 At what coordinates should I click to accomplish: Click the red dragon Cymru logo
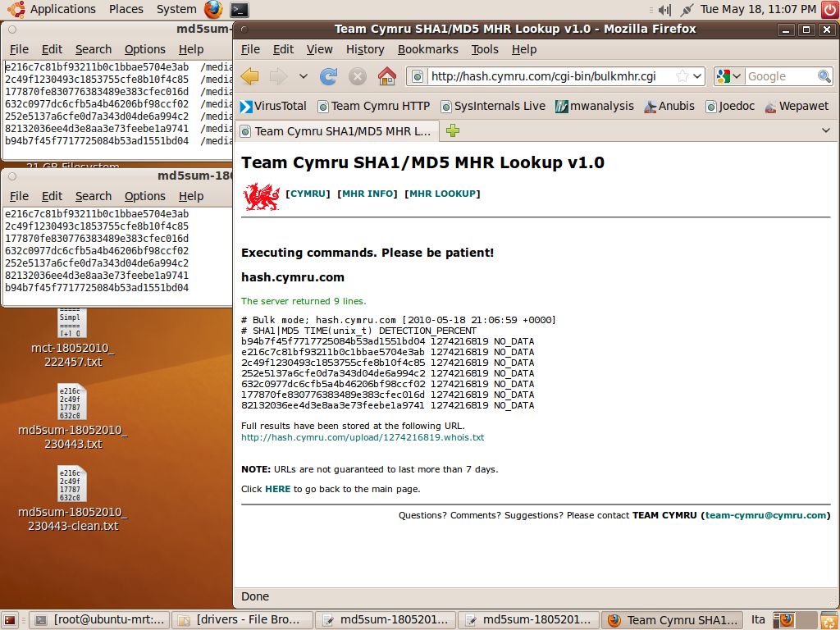point(262,196)
